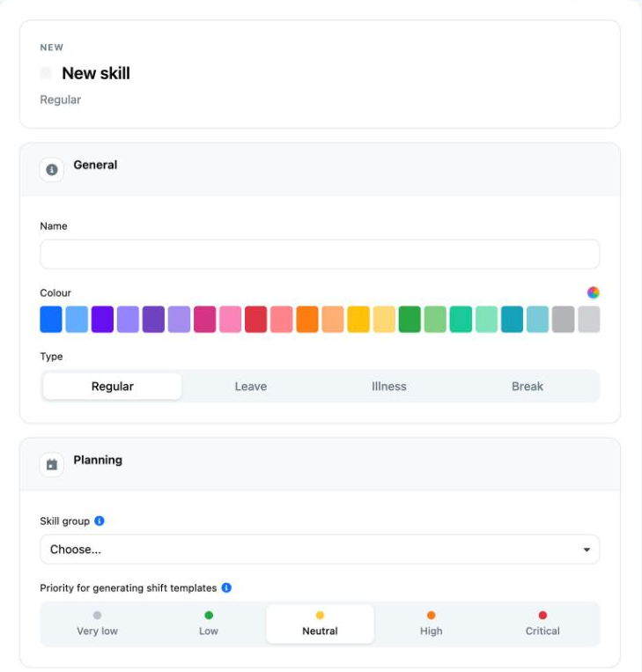642x672 pixels.
Task: Pick the pale yellow colour swatch
Action: coord(384,320)
